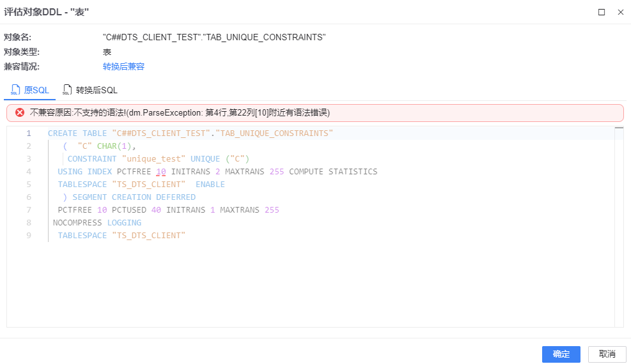Click the 兼容情况: label
Screen dimensions: 631x364
pos(22,66)
